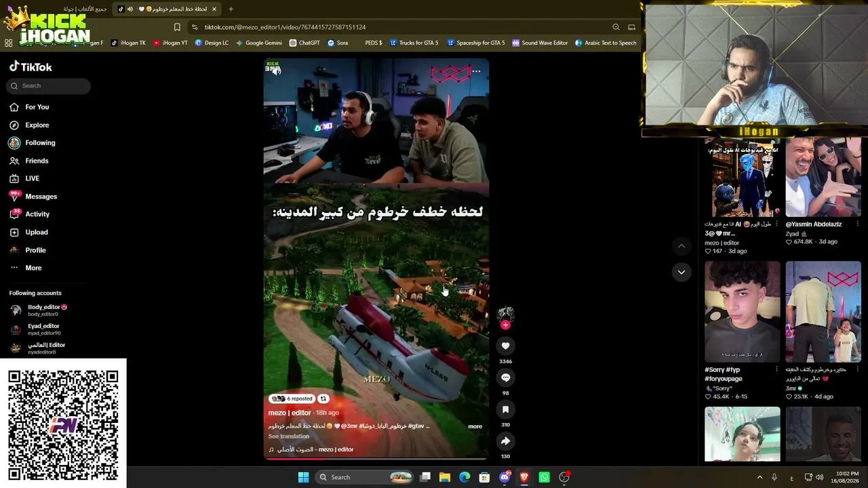The image size is (868, 488).
Task: Open Discord from the taskbar
Action: [505, 477]
